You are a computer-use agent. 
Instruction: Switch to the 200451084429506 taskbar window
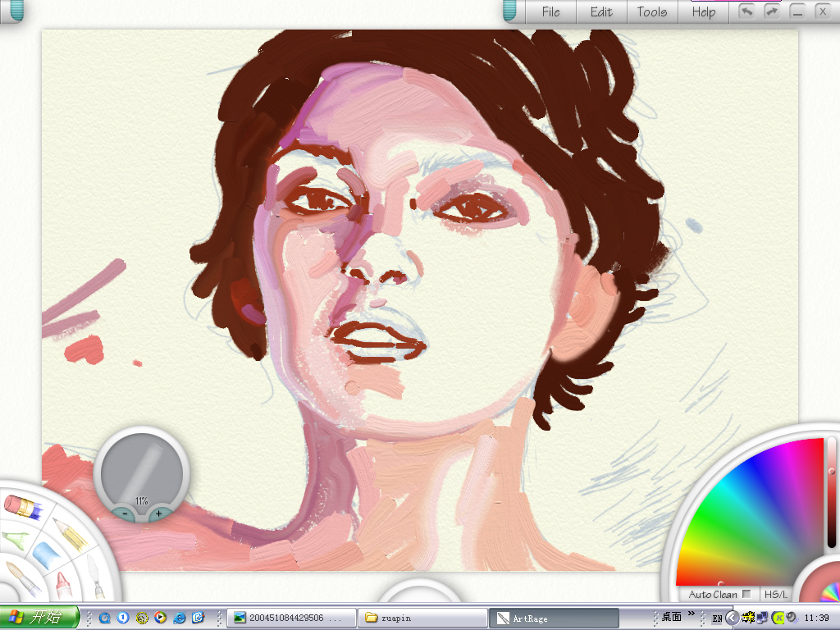coord(292,618)
